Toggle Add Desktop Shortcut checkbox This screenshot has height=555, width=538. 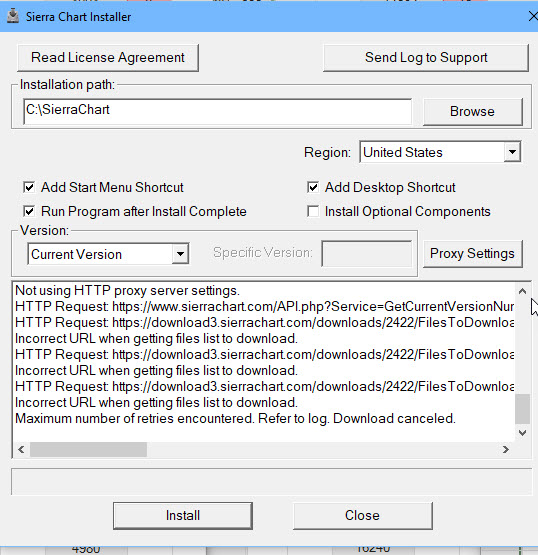point(313,187)
